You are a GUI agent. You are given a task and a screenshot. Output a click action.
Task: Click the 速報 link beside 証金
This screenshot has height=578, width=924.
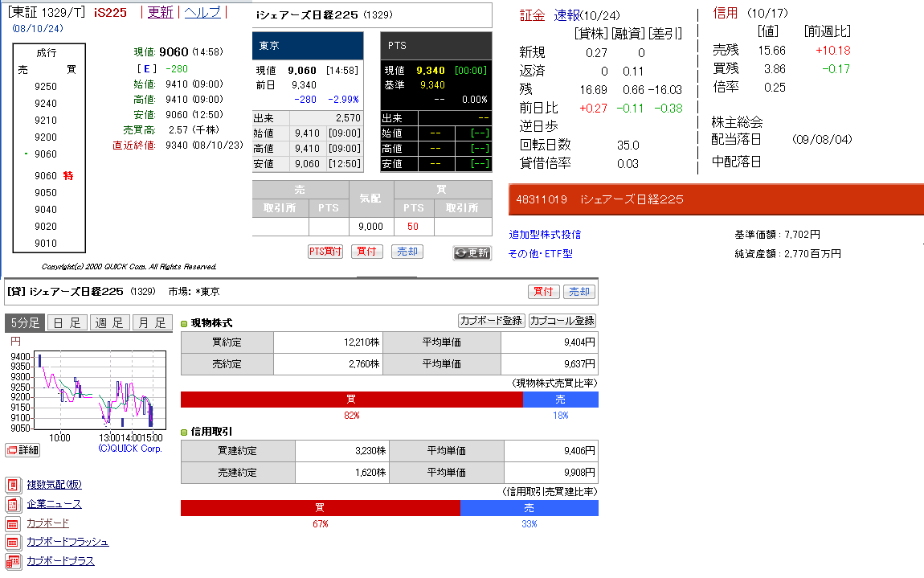566,15
